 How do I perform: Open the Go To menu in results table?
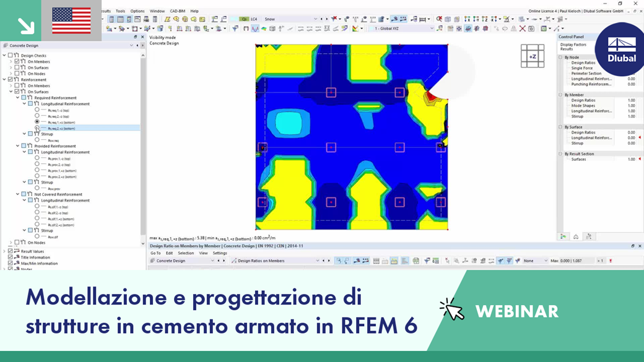click(155, 253)
